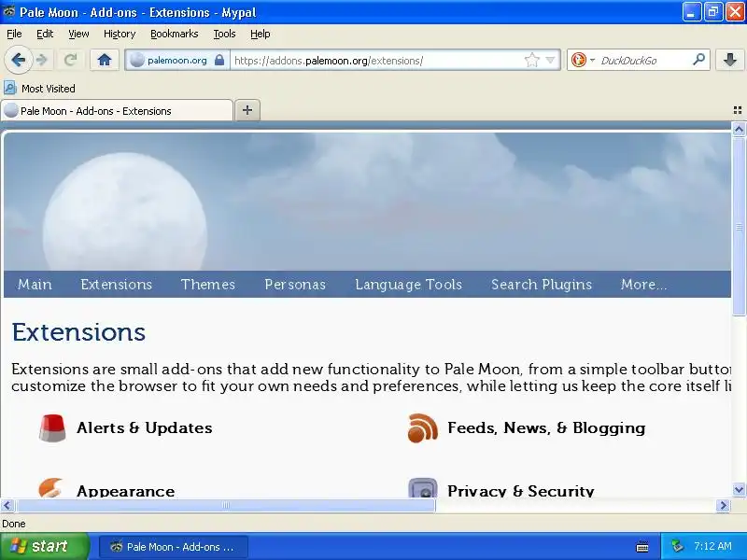747x560 pixels.
Task: Open the DuckDuckGo search engine selector
Action: click(x=583, y=60)
